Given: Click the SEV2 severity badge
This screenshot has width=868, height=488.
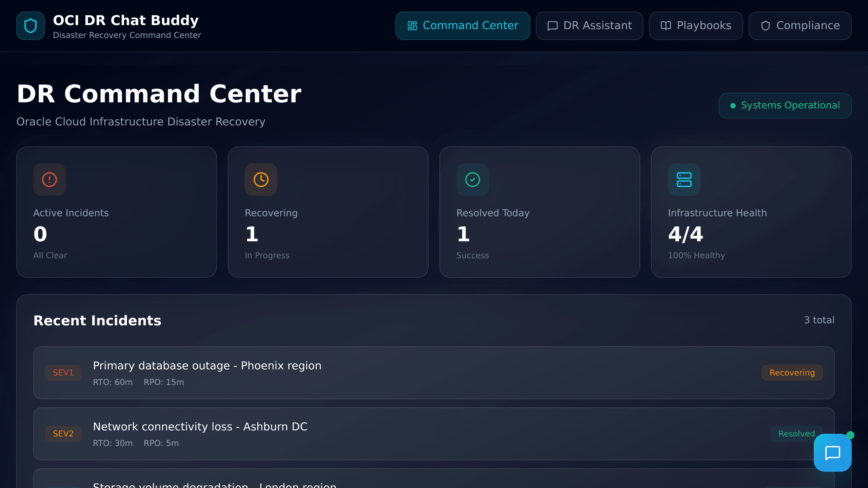Looking at the screenshot, I should tap(63, 434).
